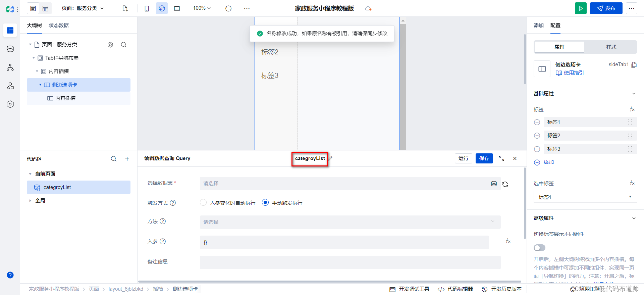
Task: Collapse the 基础属性 section
Action: pyautogui.click(x=634, y=94)
